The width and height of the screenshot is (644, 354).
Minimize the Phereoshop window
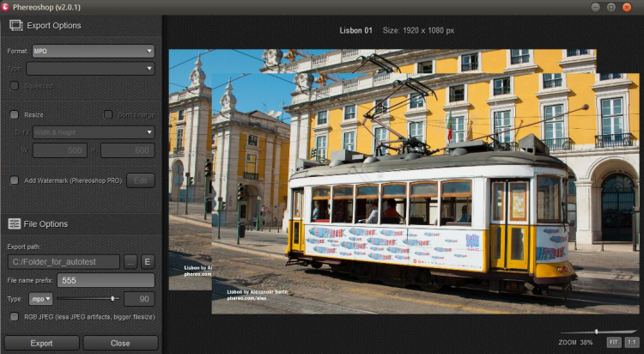pyautogui.click(x=596, y=7)
